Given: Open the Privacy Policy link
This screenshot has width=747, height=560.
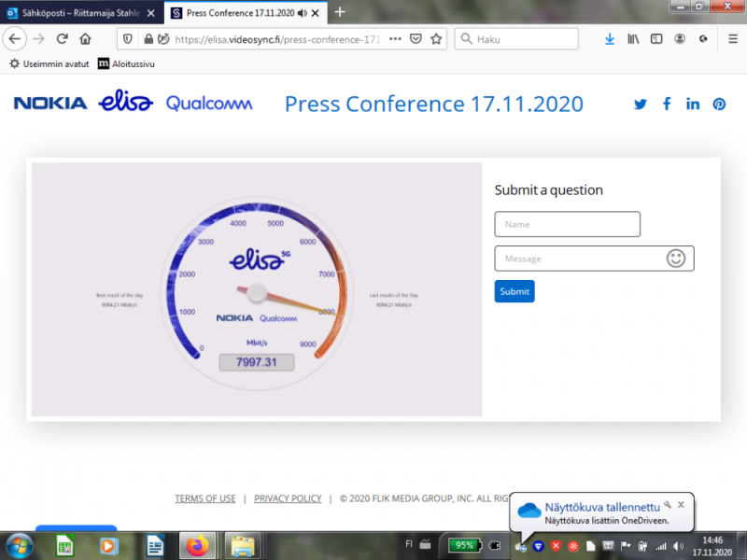Looking at the screenshot, I should pos(288,498).
